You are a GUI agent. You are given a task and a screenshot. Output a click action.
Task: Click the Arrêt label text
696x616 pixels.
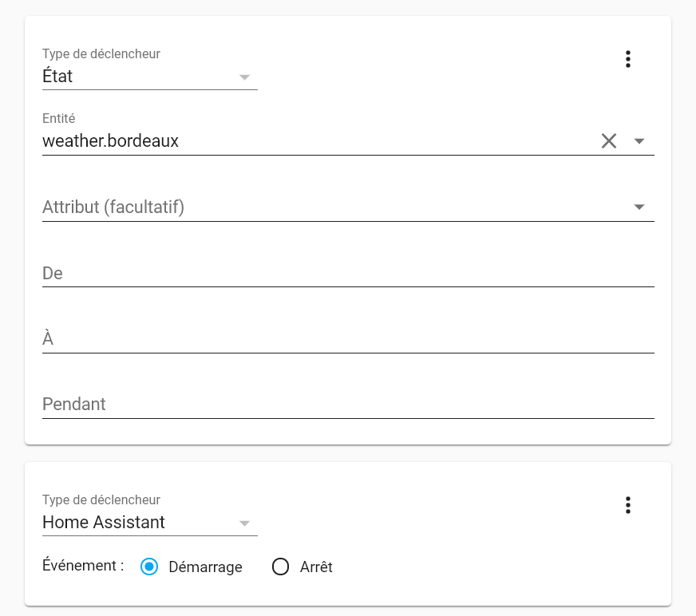click(x=316, y=567)
